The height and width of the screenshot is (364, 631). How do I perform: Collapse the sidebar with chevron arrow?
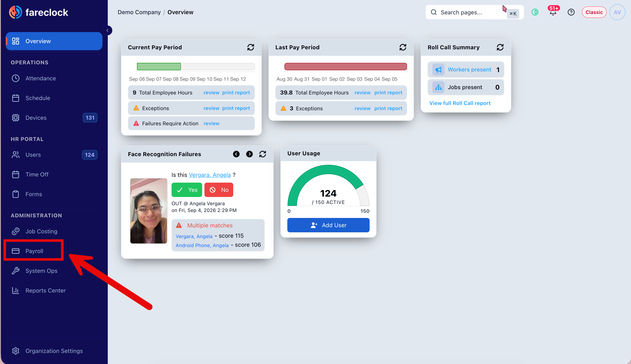(107, 30)
